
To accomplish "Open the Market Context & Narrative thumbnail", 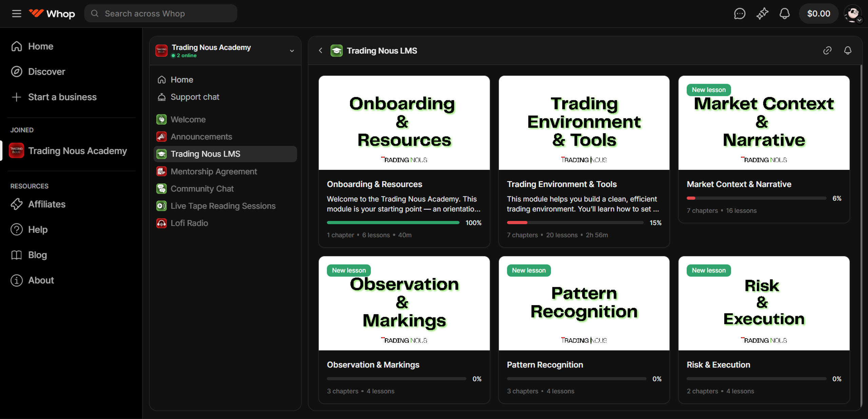I will tap(764, 123).
